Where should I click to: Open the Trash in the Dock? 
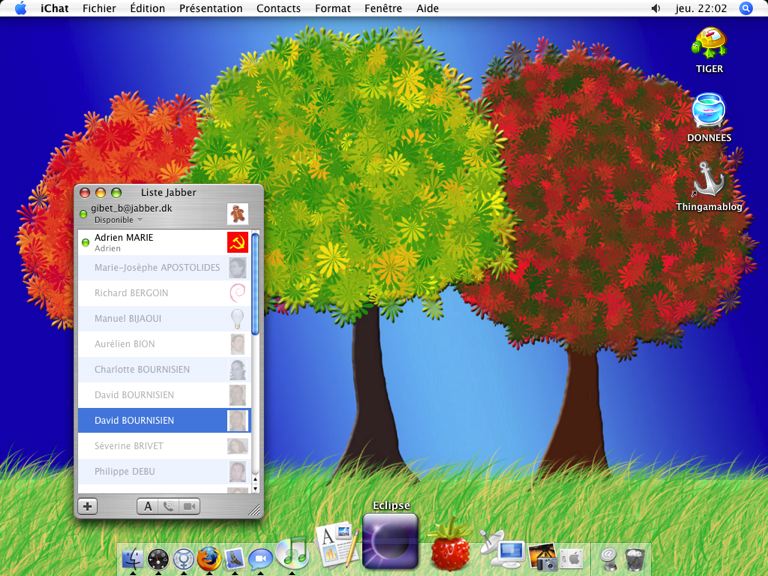pos(634,557)
